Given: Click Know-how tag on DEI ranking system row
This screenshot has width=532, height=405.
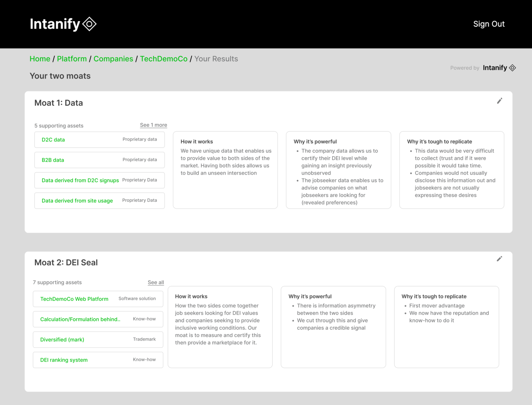Looking at the screenshot, I should point(144,359).
